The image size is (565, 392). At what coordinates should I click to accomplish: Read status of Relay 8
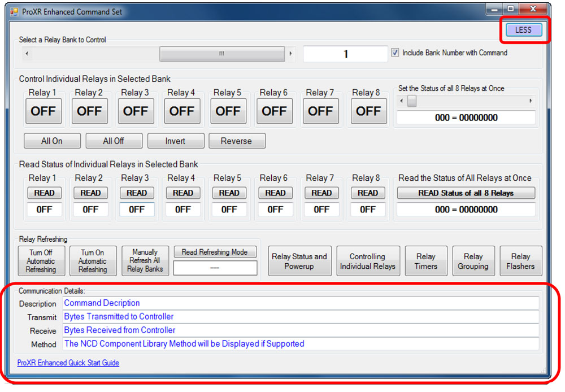[x=368, y=193]
